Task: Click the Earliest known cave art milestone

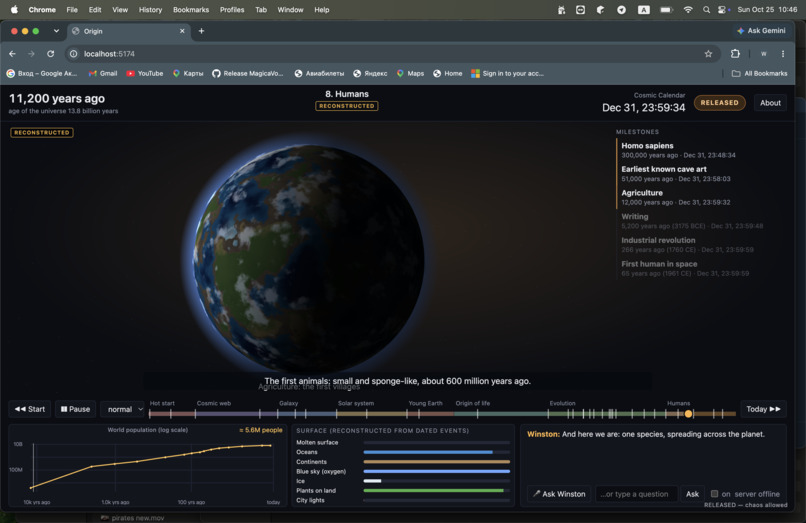Action: (x=675, y=174)
